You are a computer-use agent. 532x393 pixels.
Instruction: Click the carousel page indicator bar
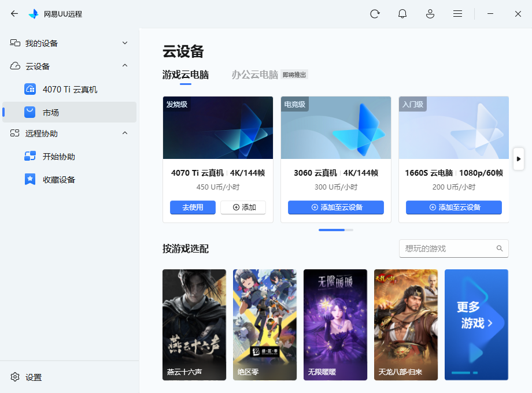tap(336, 230)
